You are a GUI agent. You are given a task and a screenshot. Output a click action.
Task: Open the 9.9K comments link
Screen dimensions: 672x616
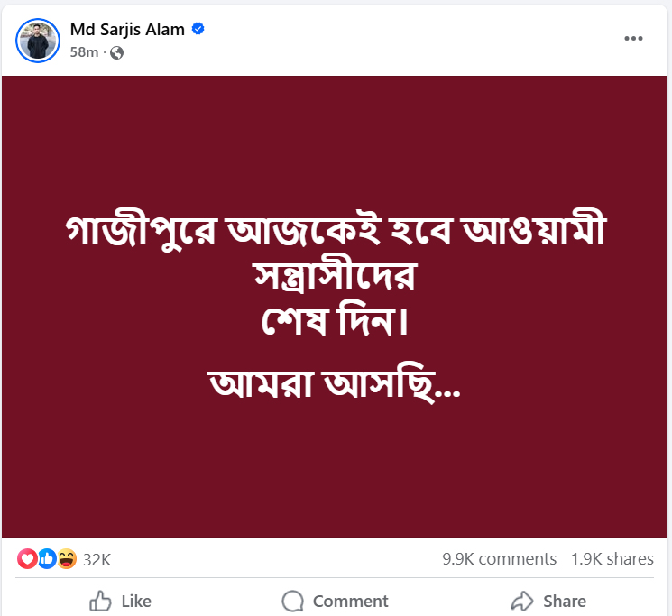click(x=499, y=559)
